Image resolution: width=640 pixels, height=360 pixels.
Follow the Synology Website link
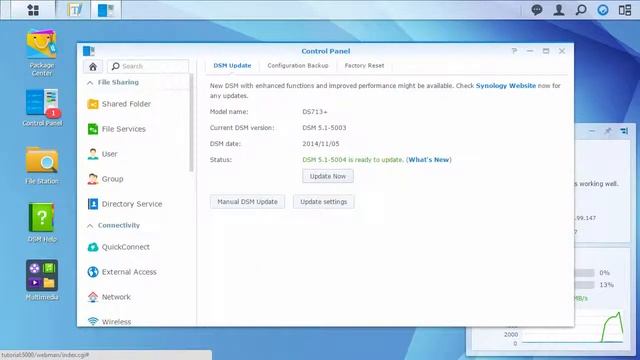(506, 86)
